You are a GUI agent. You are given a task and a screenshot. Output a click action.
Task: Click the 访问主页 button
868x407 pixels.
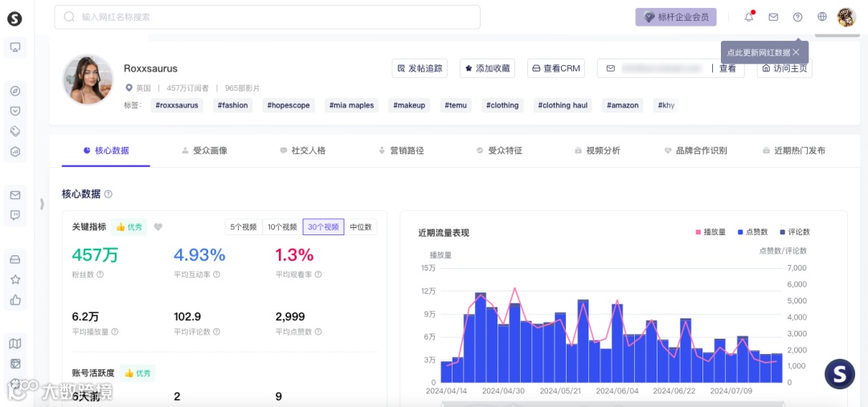[784, 68]
